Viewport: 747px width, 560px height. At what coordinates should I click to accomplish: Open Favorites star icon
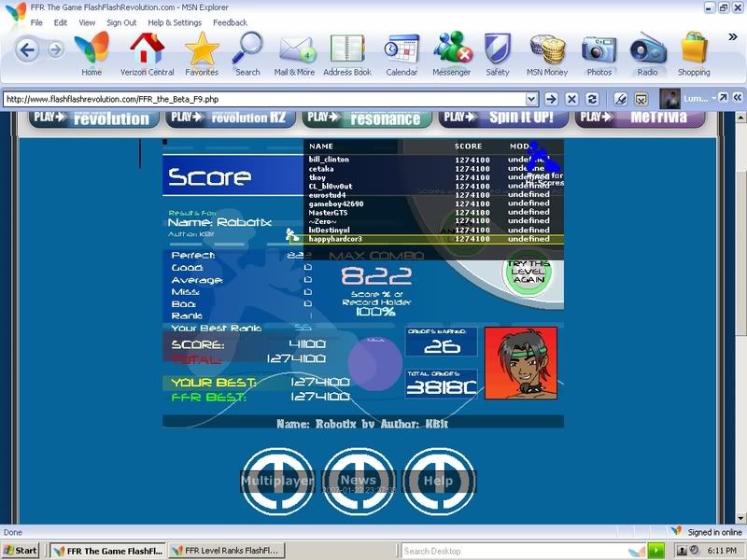(x=201, y=53)
